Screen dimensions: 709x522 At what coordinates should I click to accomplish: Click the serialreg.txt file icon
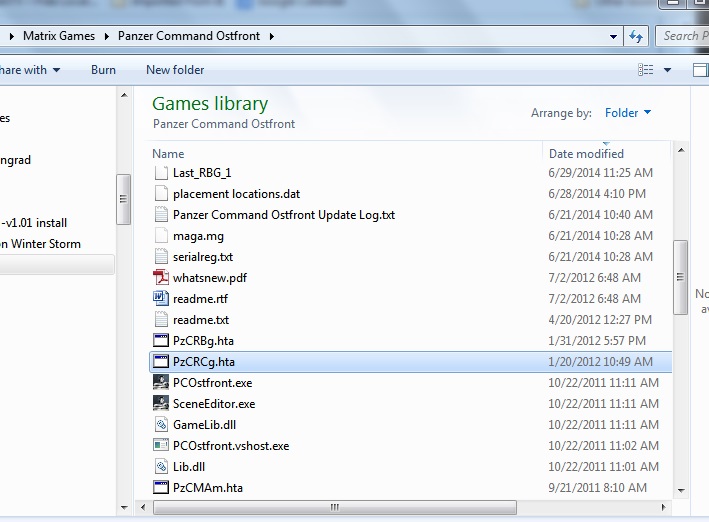point(161,256)
